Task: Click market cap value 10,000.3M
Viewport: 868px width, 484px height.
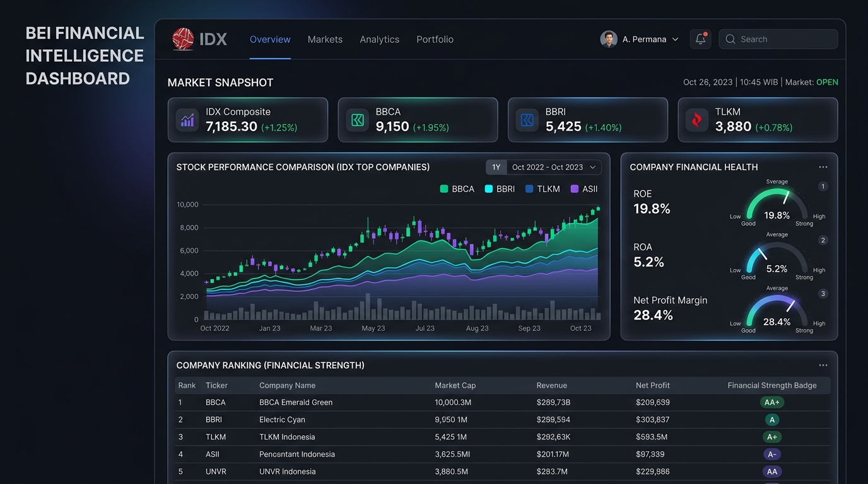Action: (453, 402)
